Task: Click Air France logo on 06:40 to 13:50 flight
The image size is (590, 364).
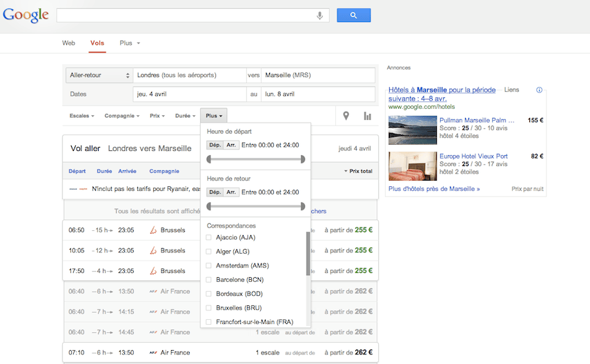Action: (153, 292)
